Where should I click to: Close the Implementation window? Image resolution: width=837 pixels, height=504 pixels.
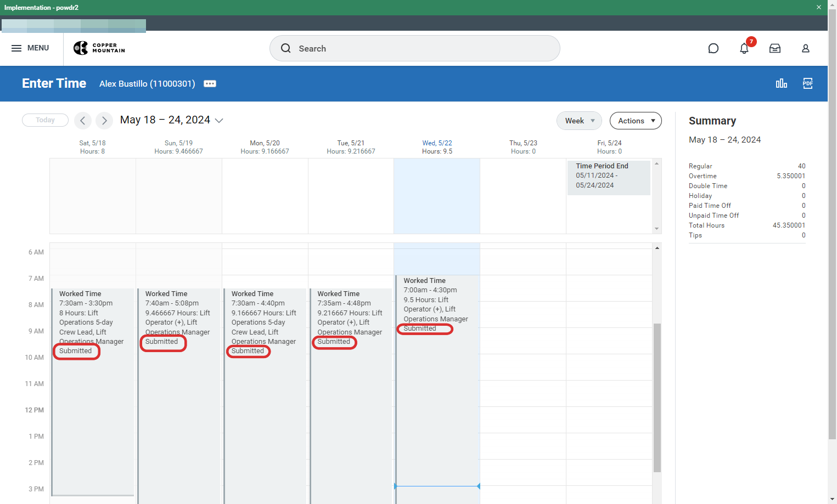pyautogui.click(x=819, y=7)
